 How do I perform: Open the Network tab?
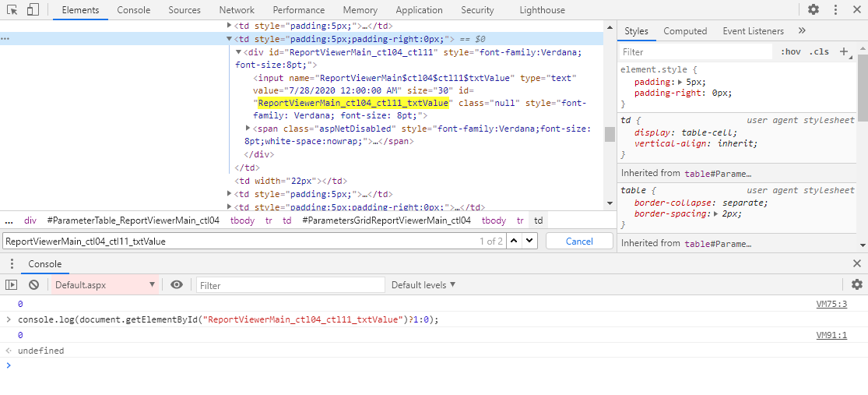click(x=237, y=10)
